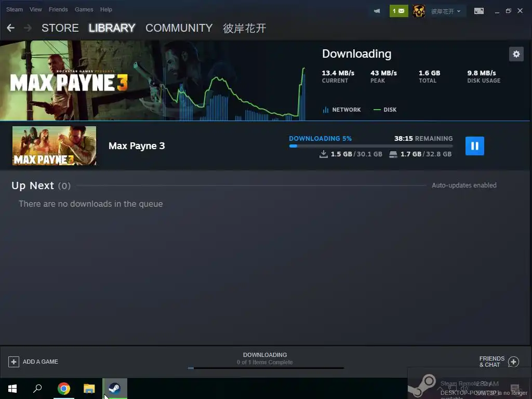The image size is (532, 399).
Task: Click the 9.8 MB/s DISK USAGE stat
Action: 484,76
